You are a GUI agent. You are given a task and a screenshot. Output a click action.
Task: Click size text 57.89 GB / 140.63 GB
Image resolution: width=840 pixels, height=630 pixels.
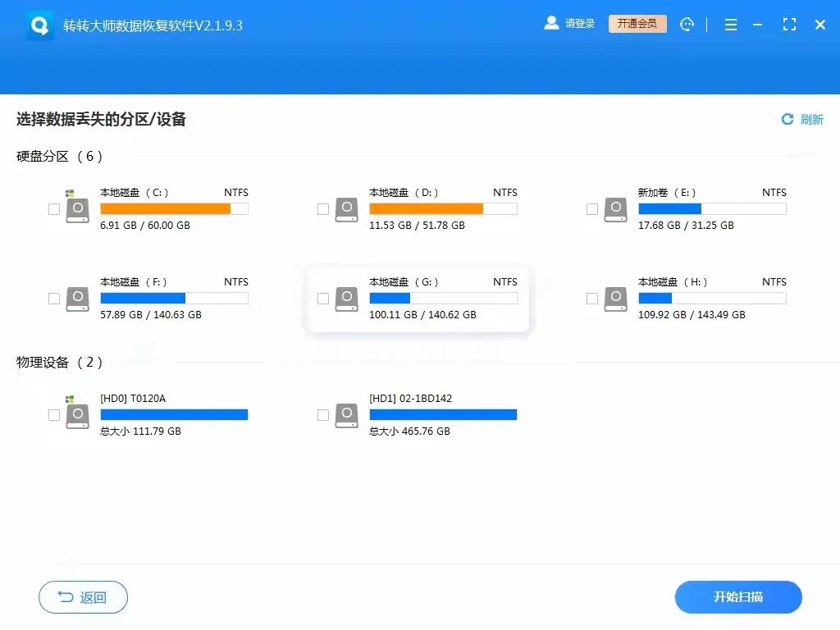pyautogui.click(x=151, y=314)
